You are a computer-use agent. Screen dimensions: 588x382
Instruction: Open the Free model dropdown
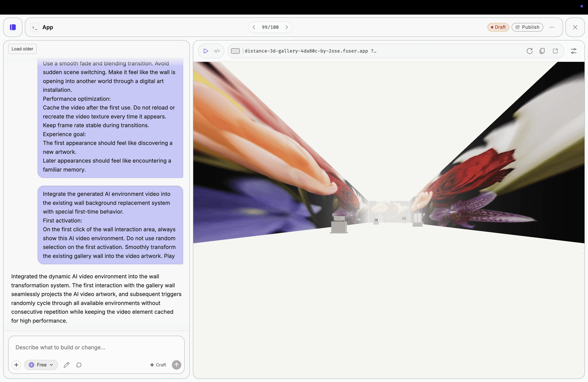point(41,365)
